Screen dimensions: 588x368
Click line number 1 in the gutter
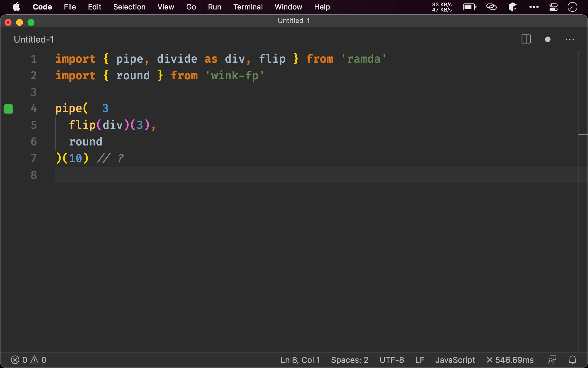pyautogui.click(x=34, y=59)
